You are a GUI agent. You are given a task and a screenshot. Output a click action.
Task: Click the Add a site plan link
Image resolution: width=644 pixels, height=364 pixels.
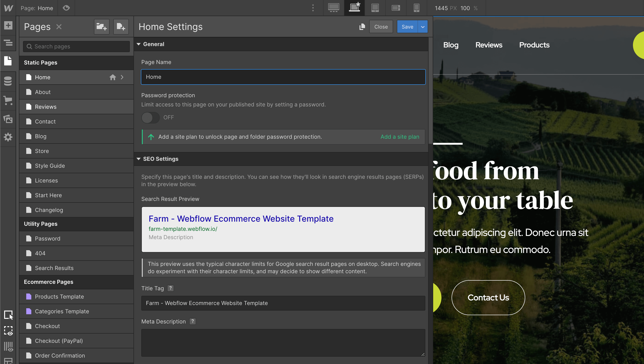(x=400, y=137)
